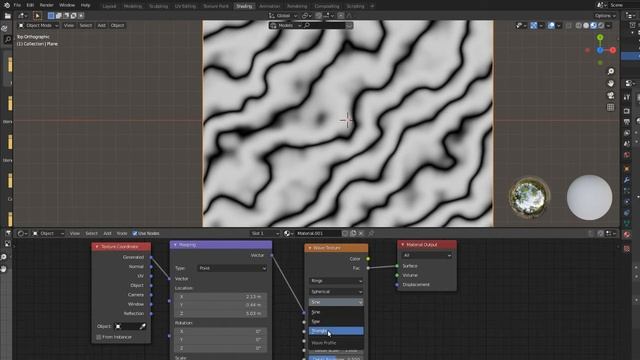Toggle the snapping magnet icon

[318, 16]
